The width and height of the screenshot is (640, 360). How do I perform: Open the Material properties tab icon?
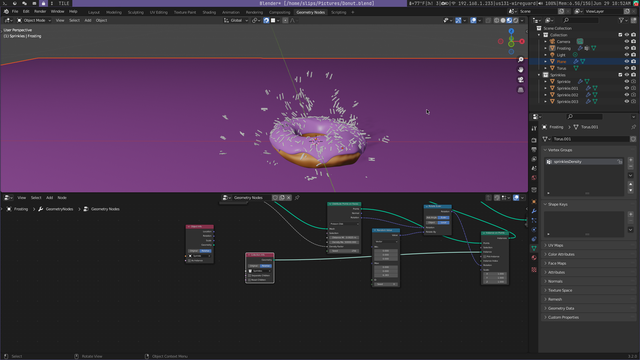[x=534, y=258]
